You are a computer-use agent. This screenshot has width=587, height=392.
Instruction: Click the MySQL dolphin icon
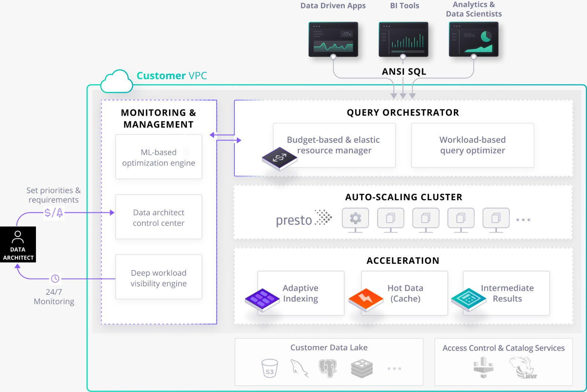pos(299,368)
